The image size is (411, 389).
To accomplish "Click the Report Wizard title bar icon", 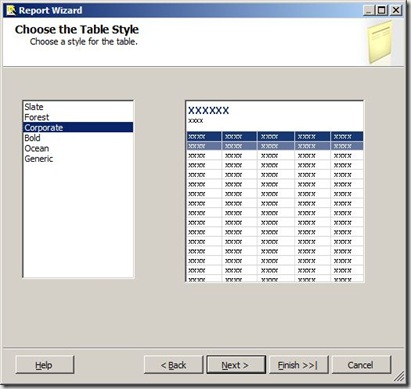I will tap(11, 10).
